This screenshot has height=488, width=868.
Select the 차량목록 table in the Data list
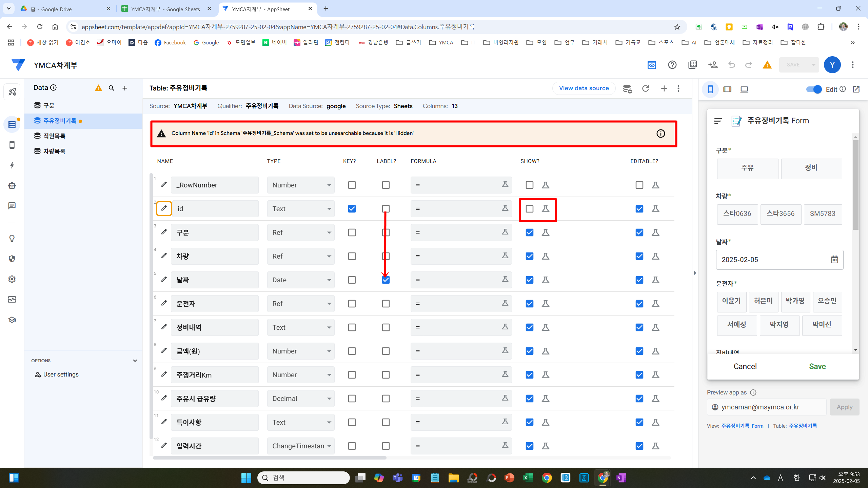pos(54,151)
